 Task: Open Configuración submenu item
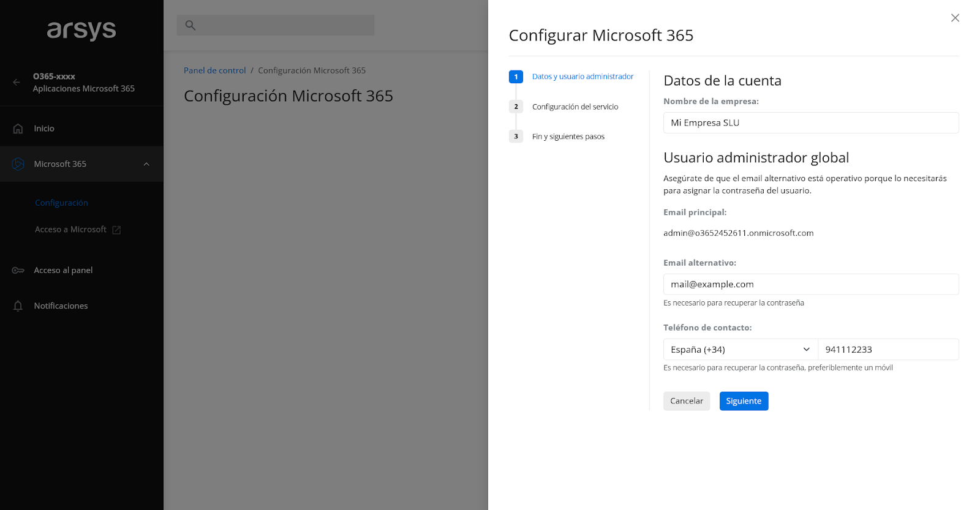(61, 203)
